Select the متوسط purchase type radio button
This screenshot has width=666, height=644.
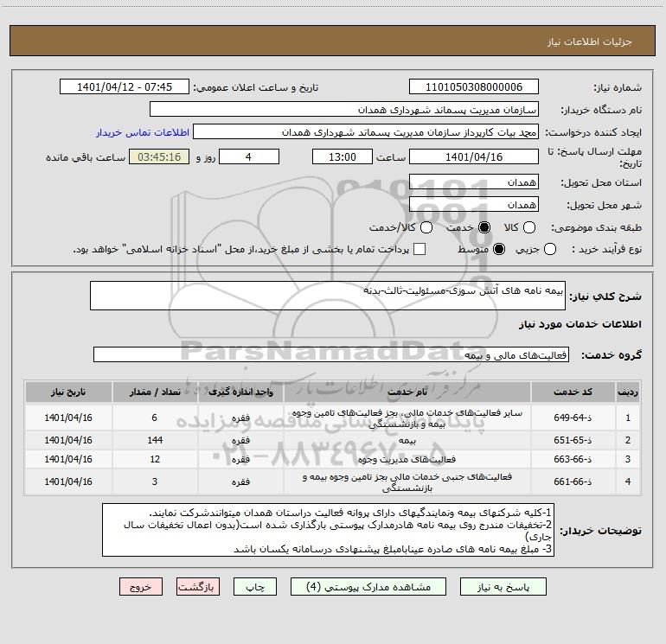coord(499,249)
